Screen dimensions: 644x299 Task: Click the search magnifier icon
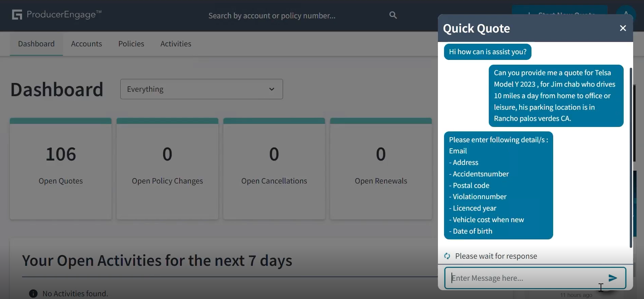click(393, 15)
